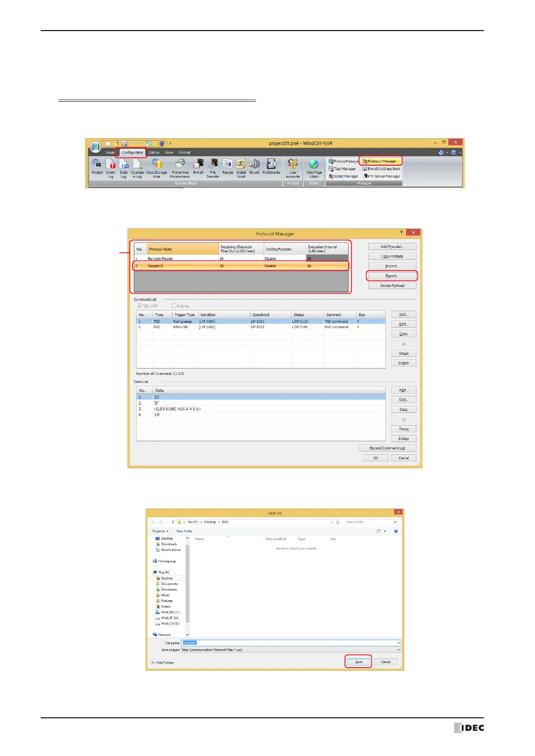The image size is (535, 756).
Task: Click the Protocol Name column header
Action: point(183,249)
